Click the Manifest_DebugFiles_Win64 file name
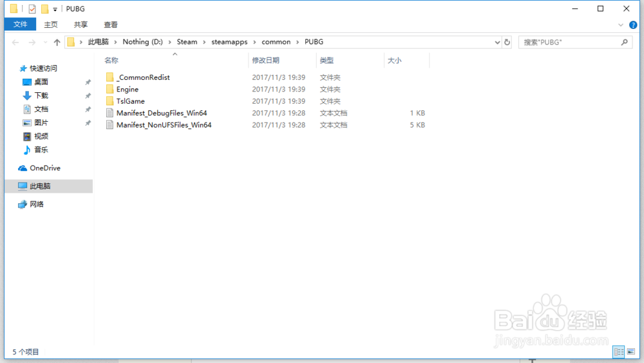644x363 pixels. (x=162, y=113)
